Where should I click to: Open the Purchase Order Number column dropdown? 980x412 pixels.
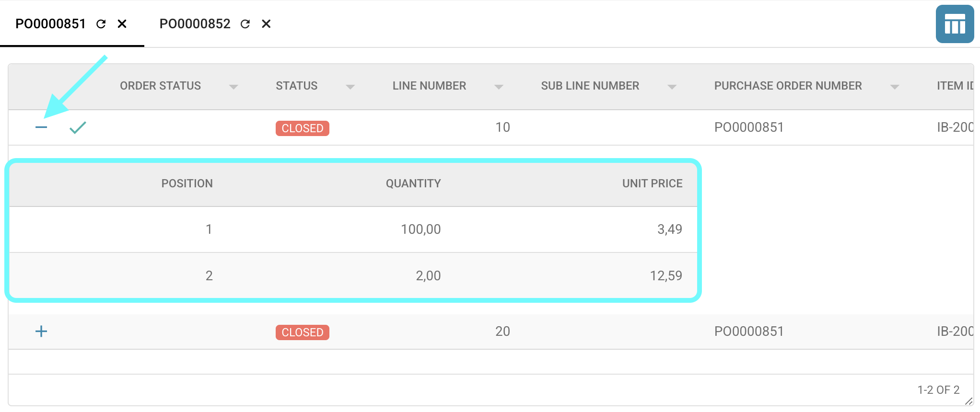coord(894,87)
